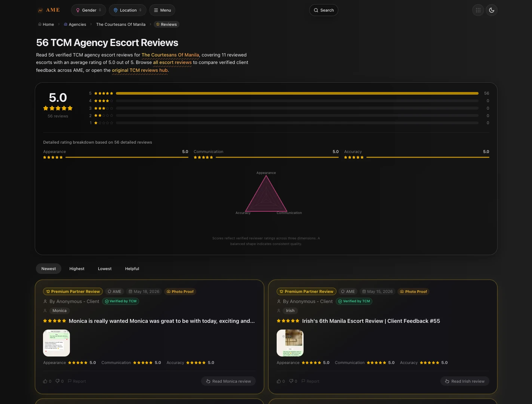
Task: Click the May 18, 2026 date tag
Action: [x=144, y=291]
